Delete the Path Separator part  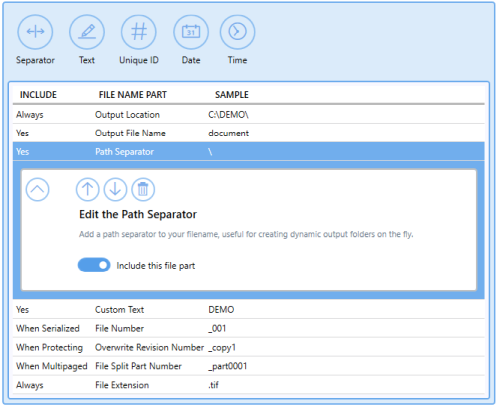pos(143,189)
